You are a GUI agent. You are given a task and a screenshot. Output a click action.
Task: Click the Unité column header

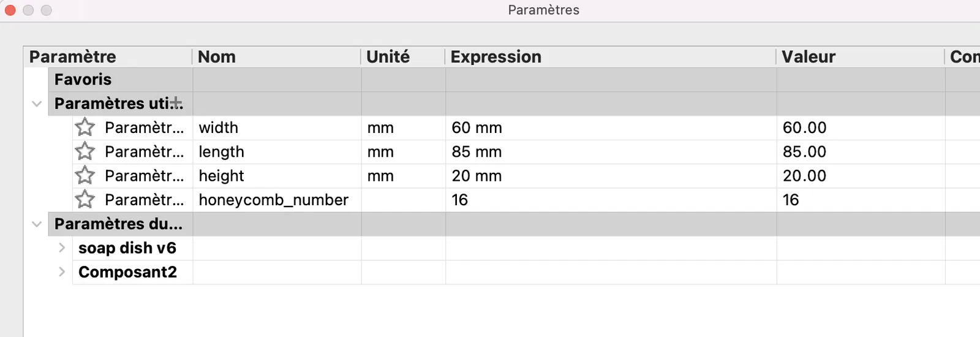pyautogui.click(x=388, y=57)
